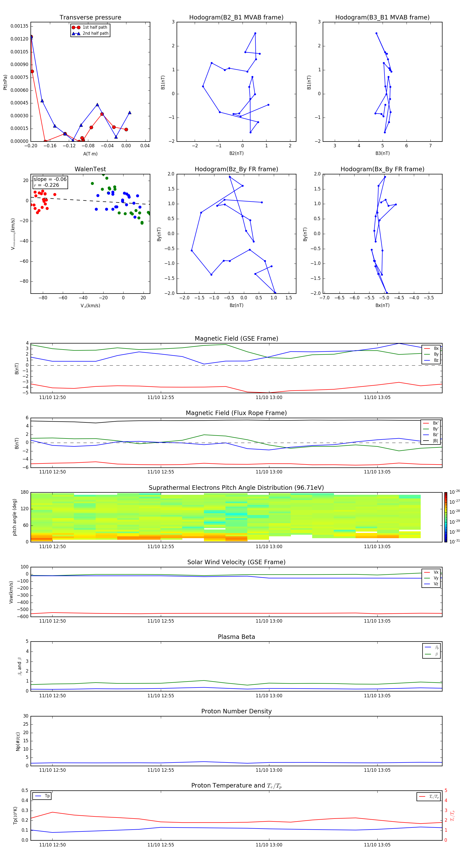Click 'Magnetic Field (Flux Rope Frame)' title
Image resolution: width=473 pixels, height=868 pixels.
pos(236,413)
